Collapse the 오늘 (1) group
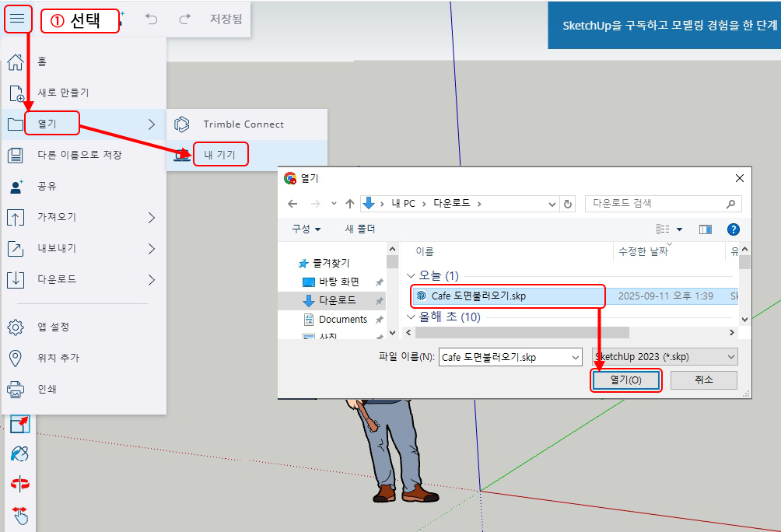Viewport: 781px width, 532px height. click(411, 275)
